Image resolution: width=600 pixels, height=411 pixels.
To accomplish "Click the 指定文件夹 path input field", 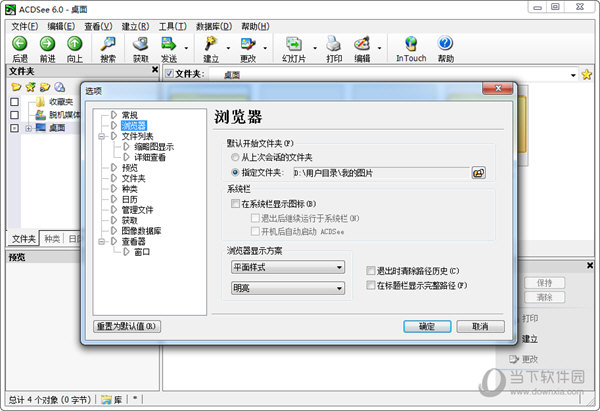I will tap(381, 173).
